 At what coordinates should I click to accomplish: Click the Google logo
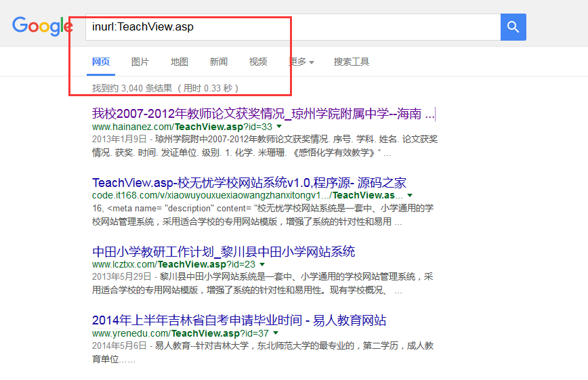[43, 26]
